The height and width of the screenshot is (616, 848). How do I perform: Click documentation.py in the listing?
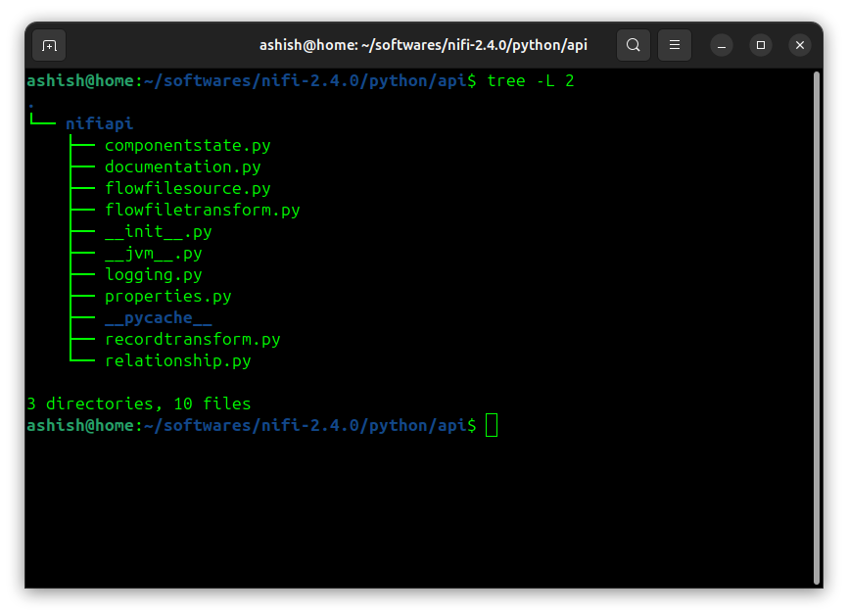[182, 166]
